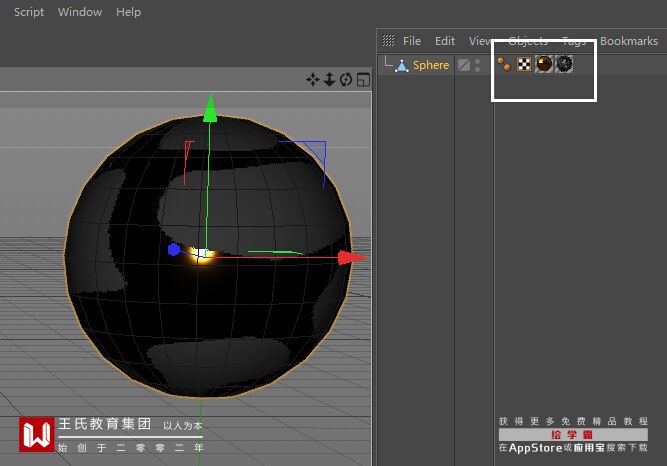Screen dimensions: 667x466
Task: Open the Window menu
Action: click(80, 12)
